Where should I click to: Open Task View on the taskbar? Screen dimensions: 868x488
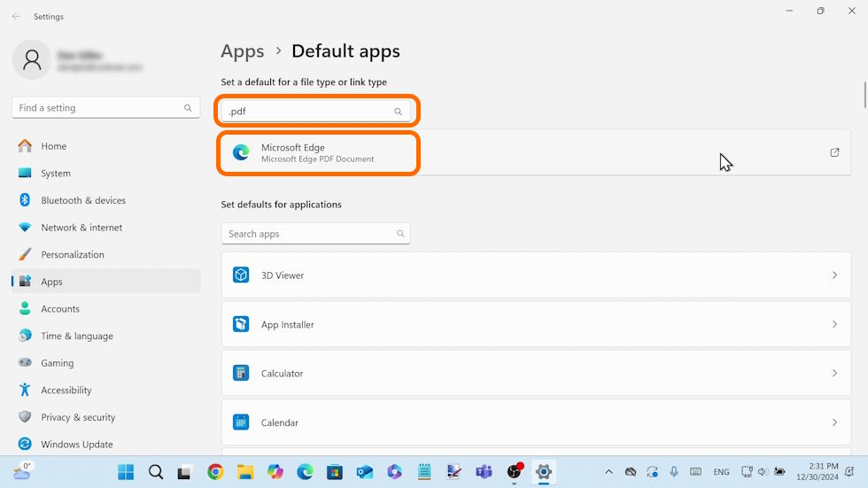click(185, 472)
